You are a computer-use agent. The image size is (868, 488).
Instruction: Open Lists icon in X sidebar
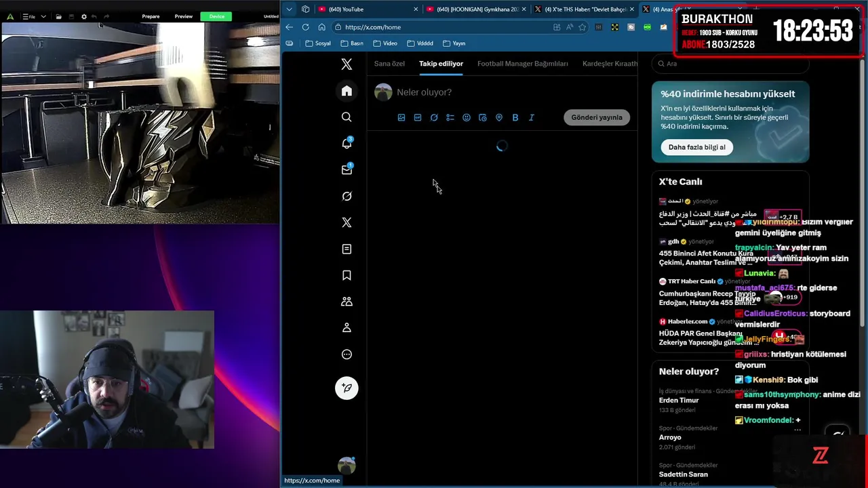(x=347, y=249)
